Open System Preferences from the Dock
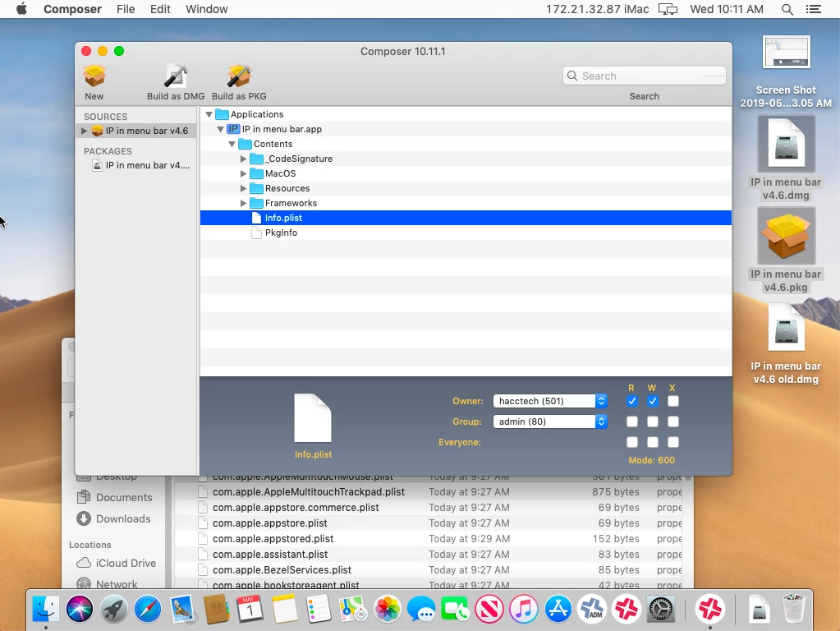The width and height of the screenshot is (840, 631). click(660, 609)
